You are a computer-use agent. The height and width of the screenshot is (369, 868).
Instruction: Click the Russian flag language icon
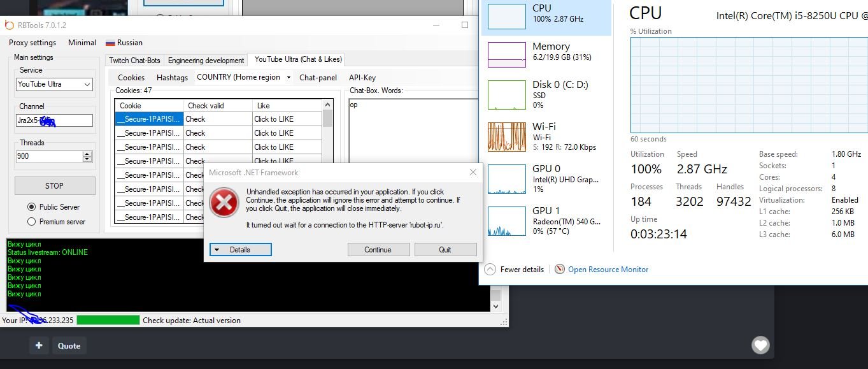click(110, 43)
